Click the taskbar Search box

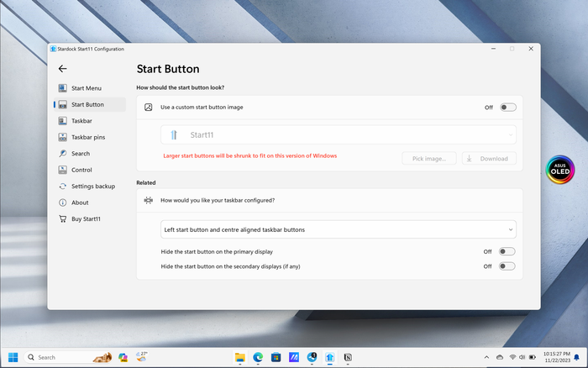[x=68, y=357]
